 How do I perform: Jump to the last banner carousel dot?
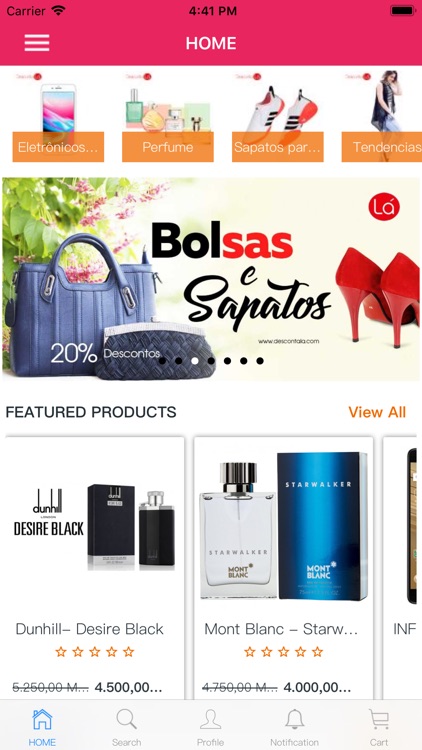pos(260,361)
